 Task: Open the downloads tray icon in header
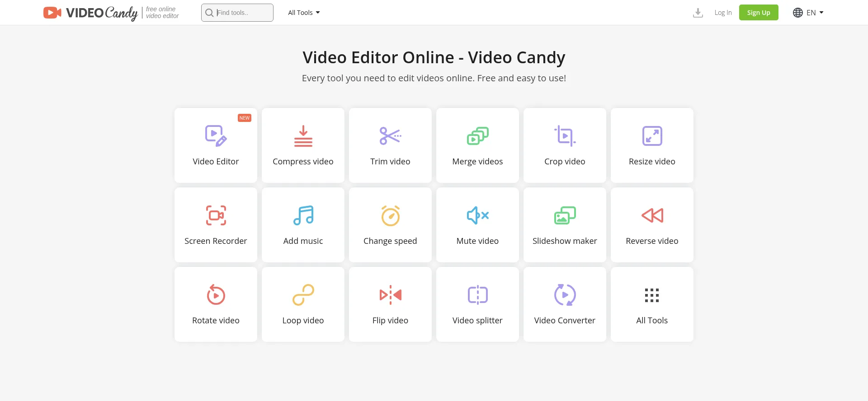(698, 13)
